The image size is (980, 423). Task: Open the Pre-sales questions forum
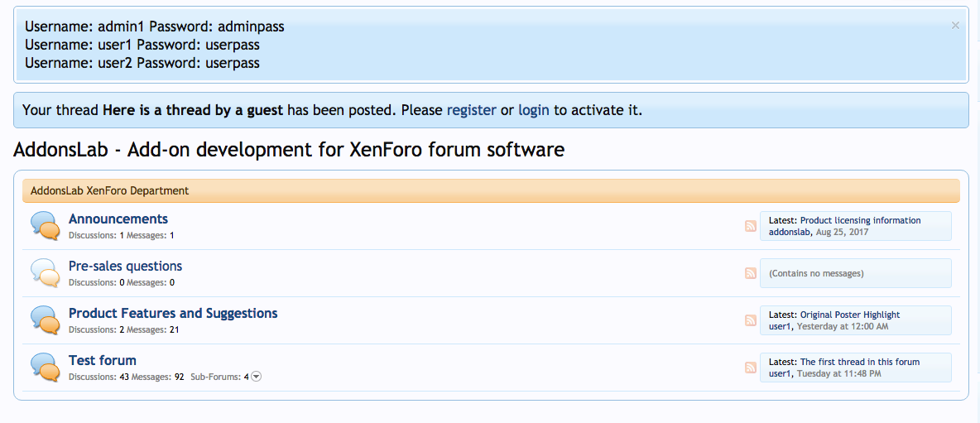126,267
